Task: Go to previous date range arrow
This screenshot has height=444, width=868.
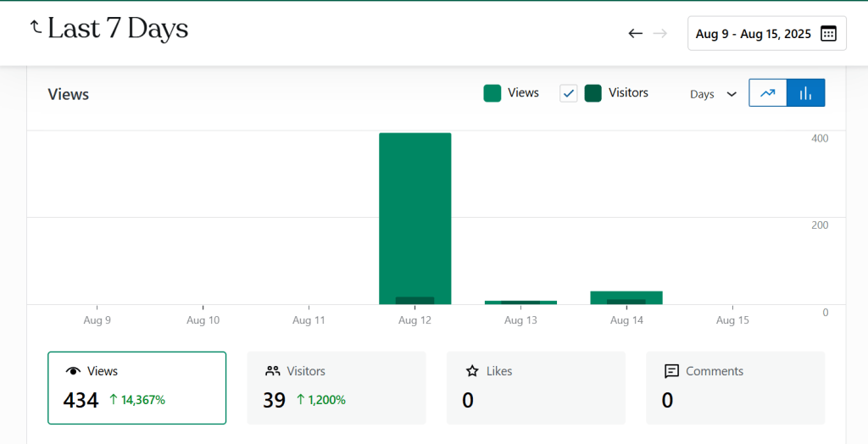Action: click(x=635, y=34)
